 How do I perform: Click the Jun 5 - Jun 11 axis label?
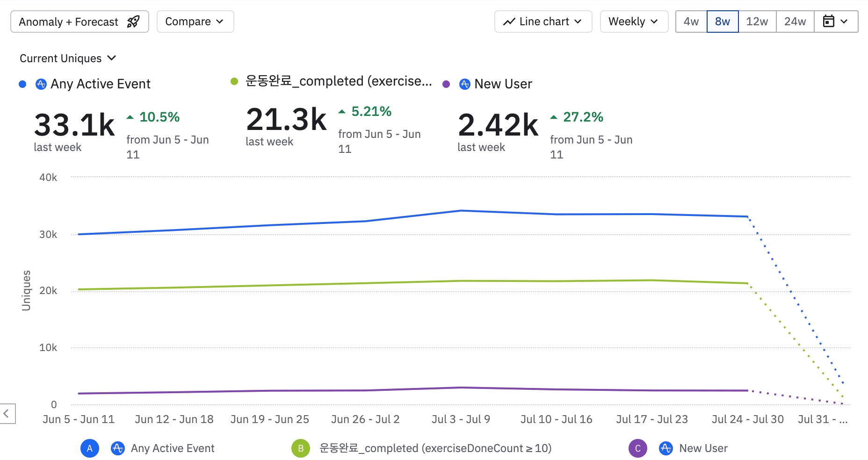(79, 419)
